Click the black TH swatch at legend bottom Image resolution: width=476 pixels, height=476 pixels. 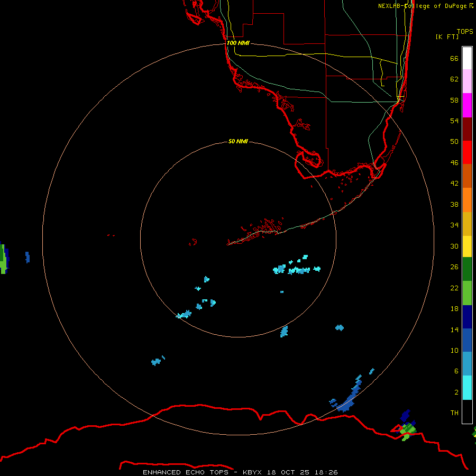[x=467, y=411]
